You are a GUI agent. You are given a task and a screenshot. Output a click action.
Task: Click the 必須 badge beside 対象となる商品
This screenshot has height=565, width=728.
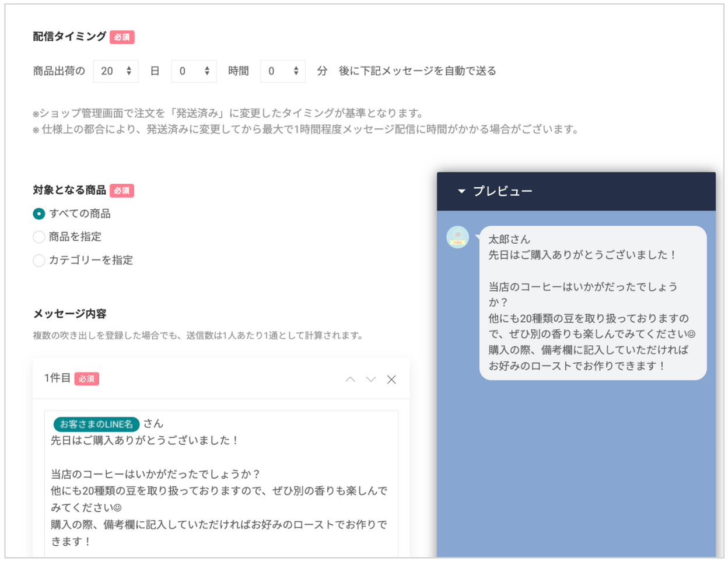(x=122, y=191)
